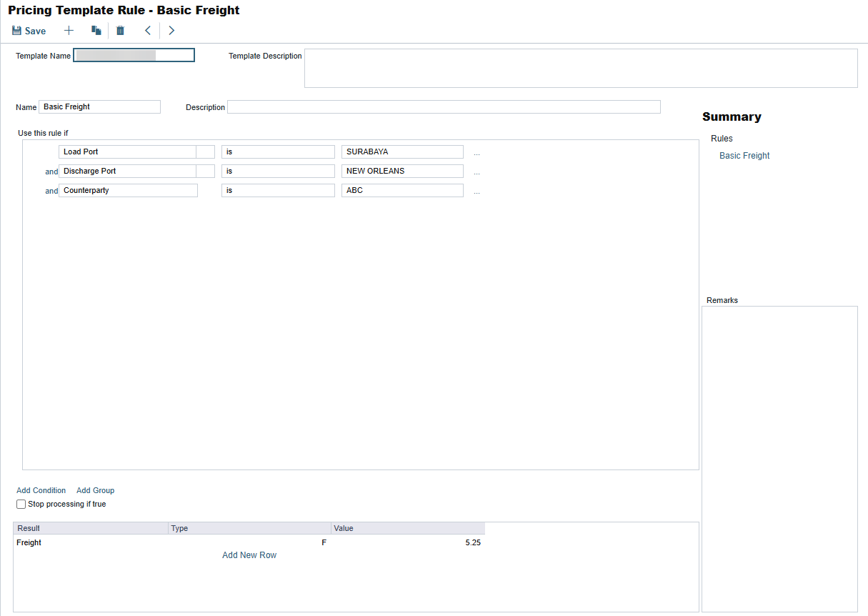Click the Add Group link
This screenshot has height=616, width=868.
tap(95, 491)
